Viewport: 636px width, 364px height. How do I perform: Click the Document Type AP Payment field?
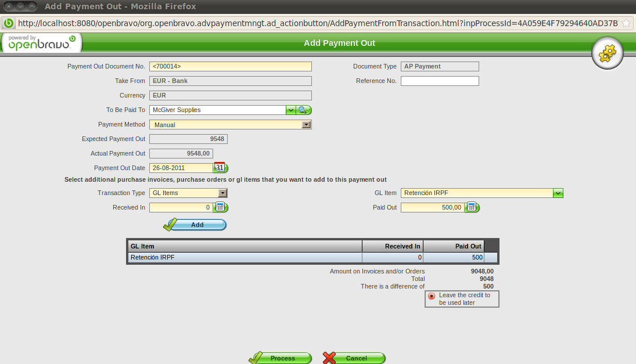coord(440,67)
